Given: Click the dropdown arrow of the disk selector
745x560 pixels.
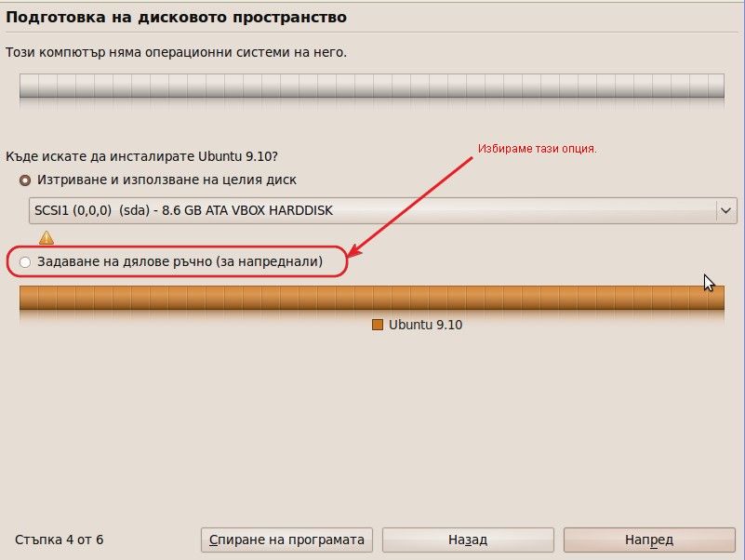Looking at the screenshot, I should tap(725, 210).
